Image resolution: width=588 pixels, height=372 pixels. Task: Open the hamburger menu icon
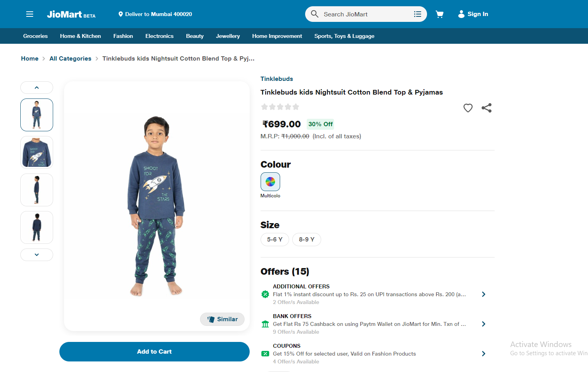(30, 14)
